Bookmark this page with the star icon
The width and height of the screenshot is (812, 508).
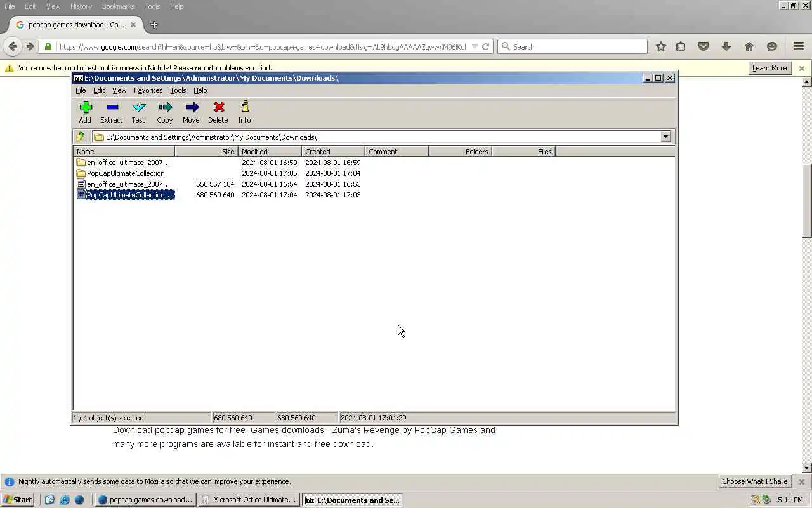(661, 46)
